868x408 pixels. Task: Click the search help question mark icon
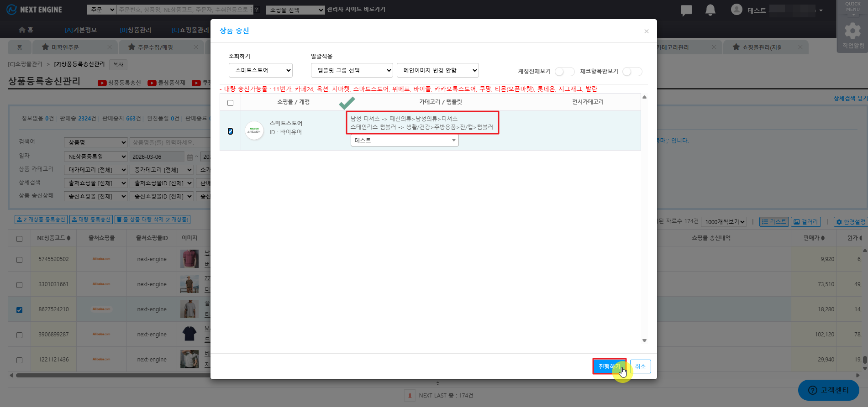coord(257,10)
